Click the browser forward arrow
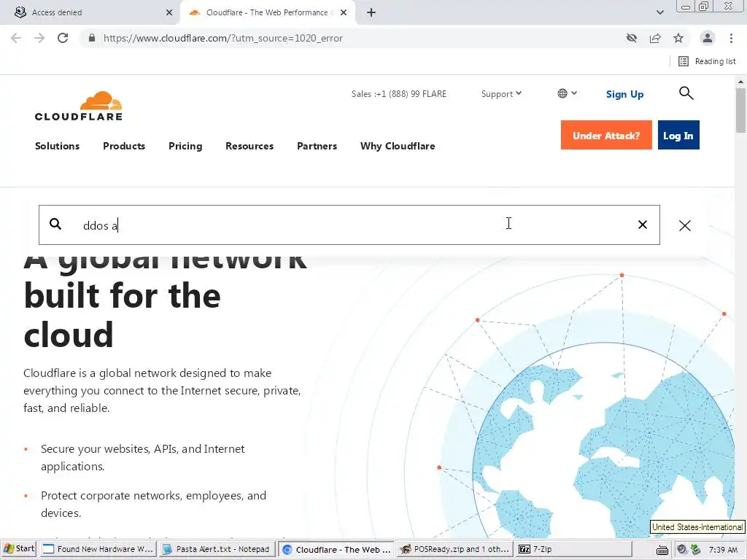The height and width of the screenshot is (560, 747). pos(39,38)
